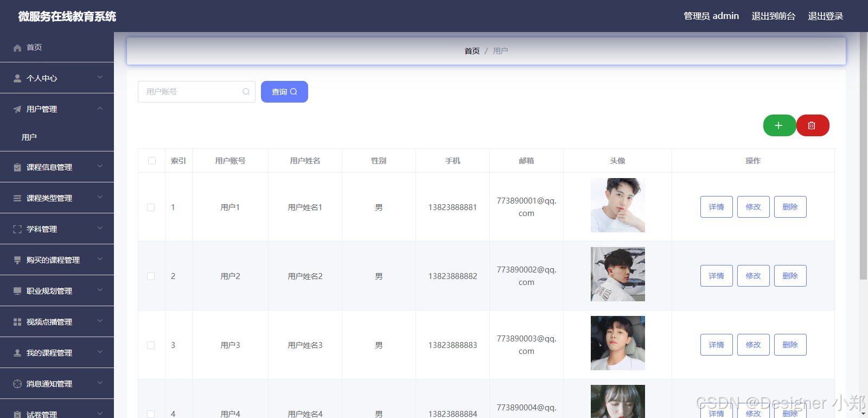
Task: Toggle the select-all checkbox in table header
Action: pos(152,161)
